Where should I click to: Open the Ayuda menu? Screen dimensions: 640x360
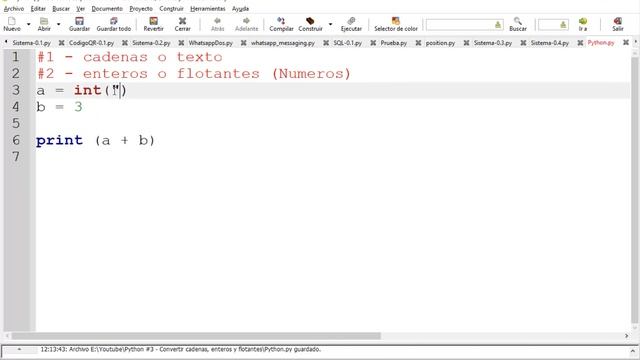click(x=240, y=9)
